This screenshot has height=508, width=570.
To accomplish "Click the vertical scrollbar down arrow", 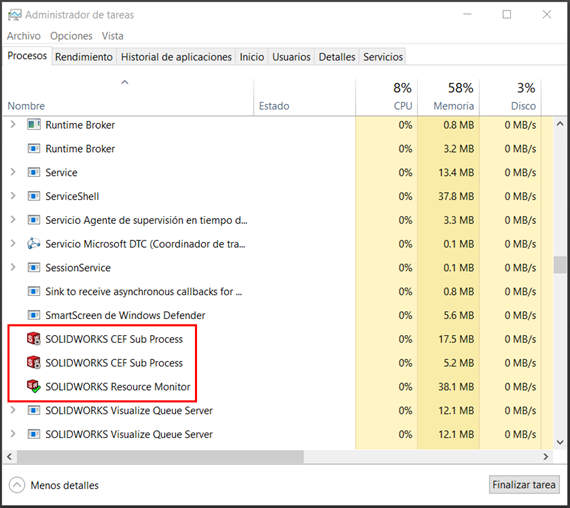I will click(560, 442).
